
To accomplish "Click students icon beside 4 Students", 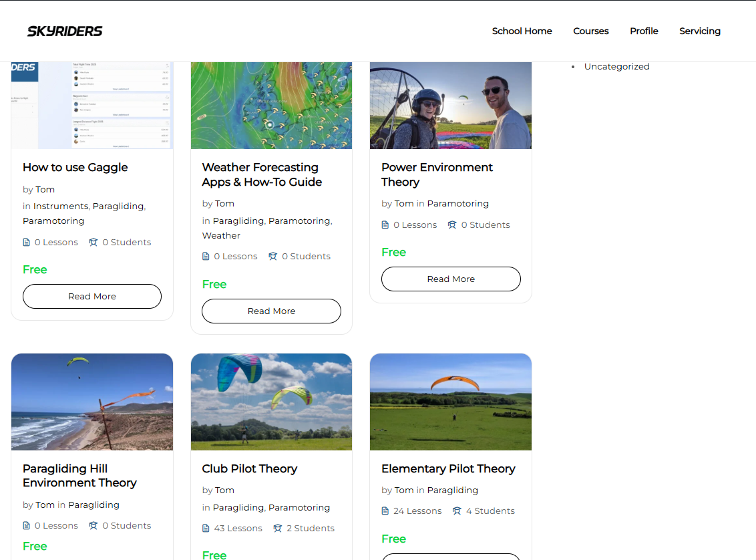I will coord(457,511).
